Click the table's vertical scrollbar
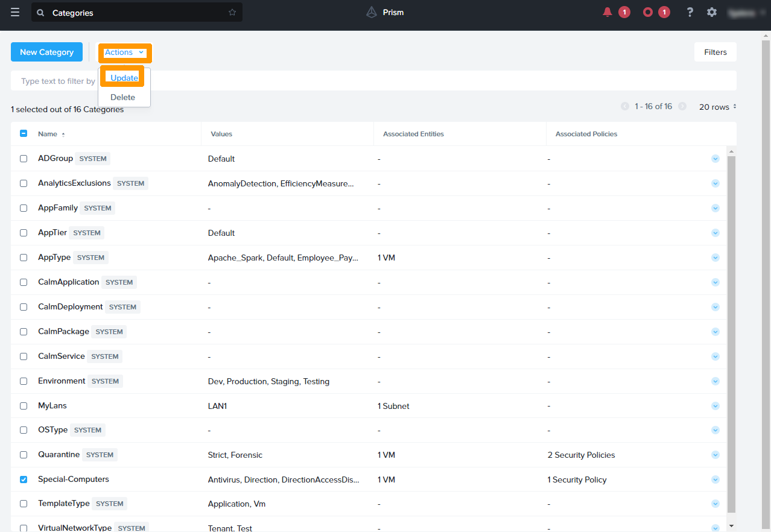The height and width of the screenshot is (532, 771). click(732, 332)
